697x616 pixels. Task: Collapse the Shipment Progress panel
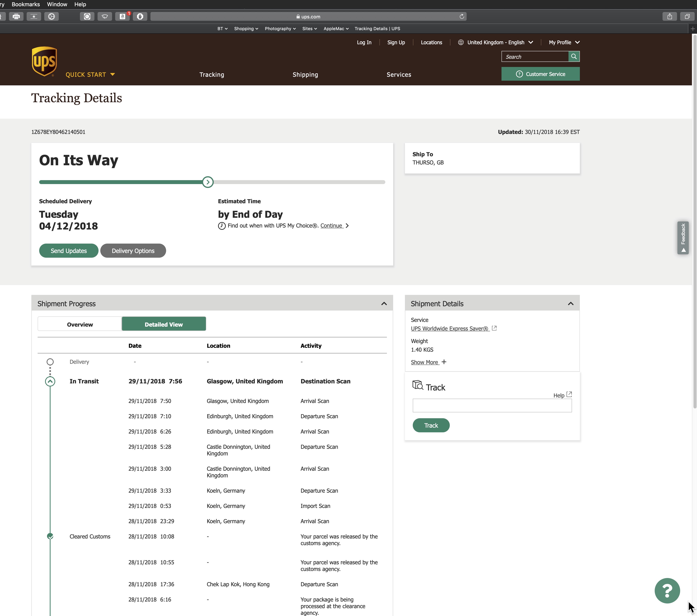coord(384,303)
